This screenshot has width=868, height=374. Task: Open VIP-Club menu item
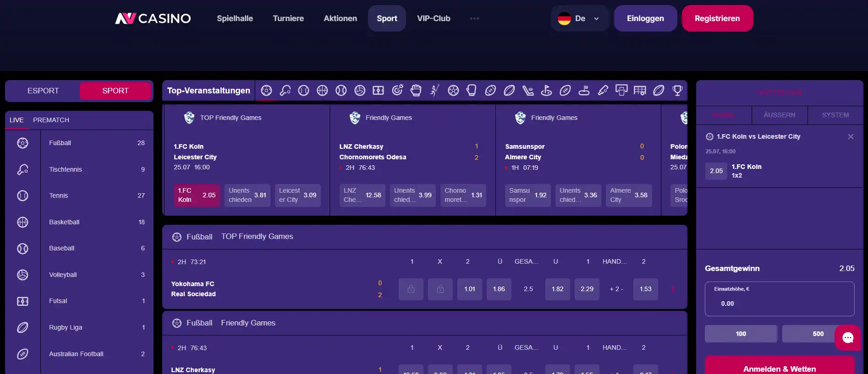click(434, 18)
